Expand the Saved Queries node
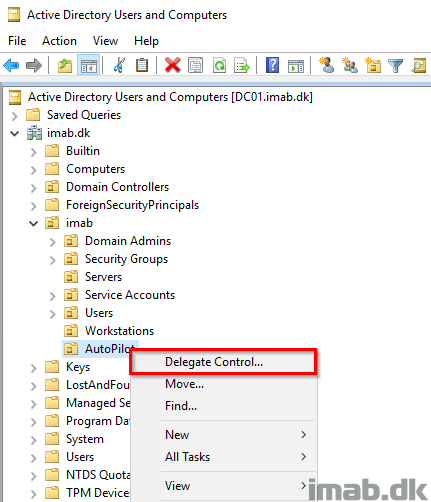Viewport: 431px width, 502px height. tap(14, 116)
